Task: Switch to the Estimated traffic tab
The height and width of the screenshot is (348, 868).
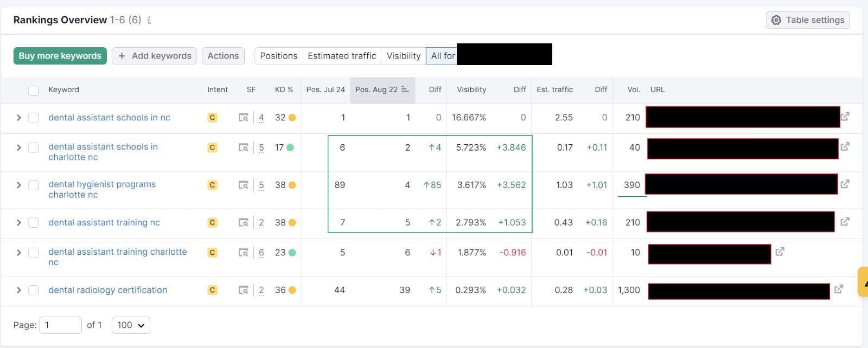Action: click(342, 56)
